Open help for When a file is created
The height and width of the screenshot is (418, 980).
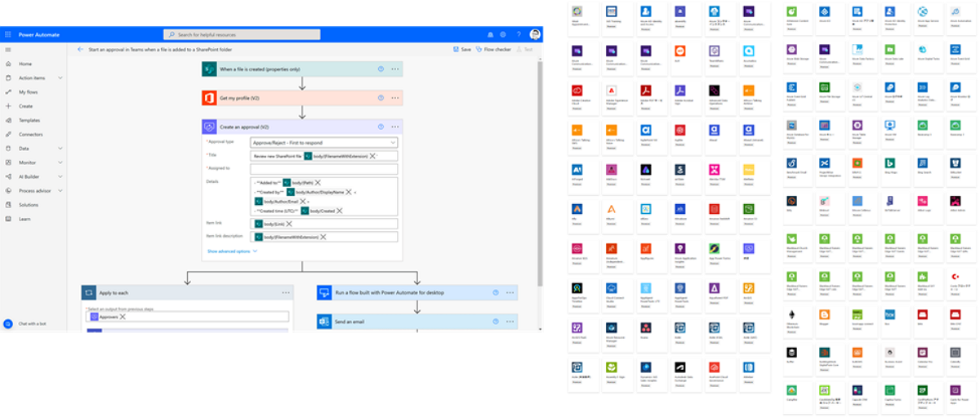tap(381, 69)
